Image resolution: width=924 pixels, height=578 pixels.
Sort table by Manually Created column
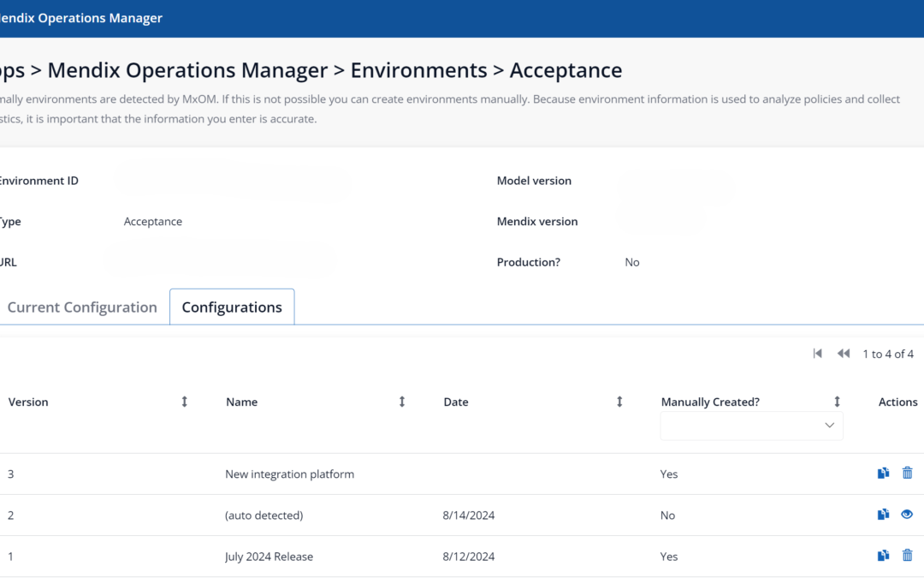[837, 402]
